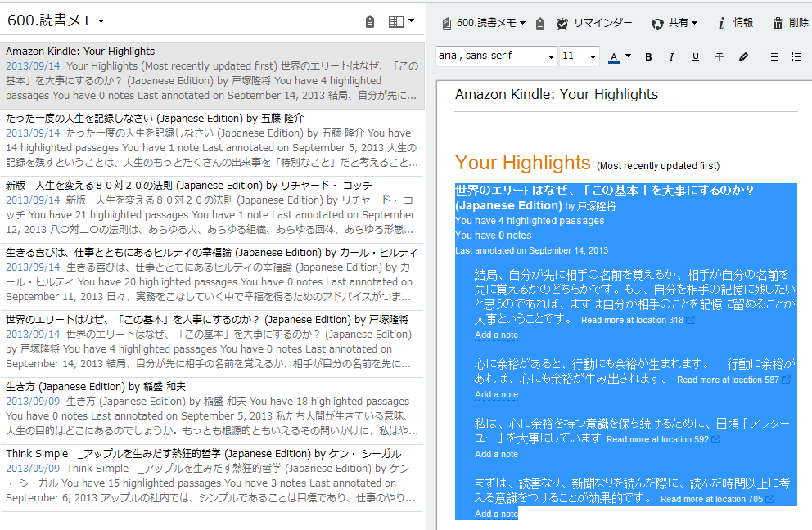
Task: Insert a numbered list
Action: tap(796, 57)
